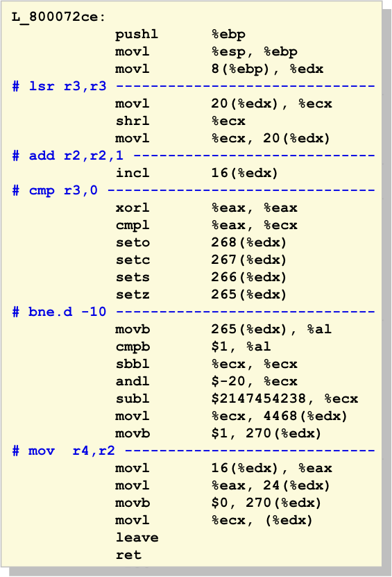Click the leave instruction
The image size is (392, 577).
pos(137,537)
